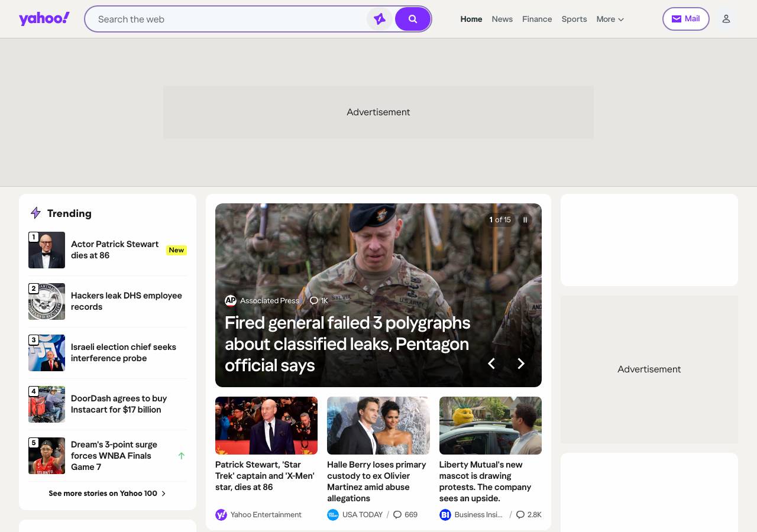The height and width of the screenshot is (532, 757).
Task: Open See more stories on Yahoo 100
Action: tap(108, 494)
